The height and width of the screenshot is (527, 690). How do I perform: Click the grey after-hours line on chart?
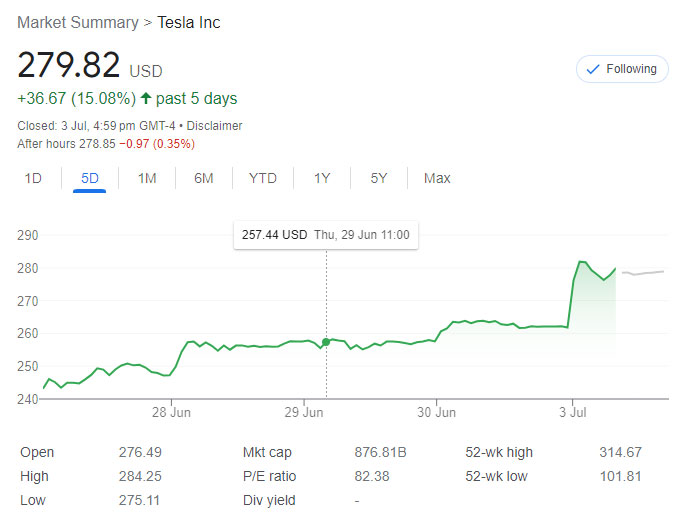coord(644,272)
